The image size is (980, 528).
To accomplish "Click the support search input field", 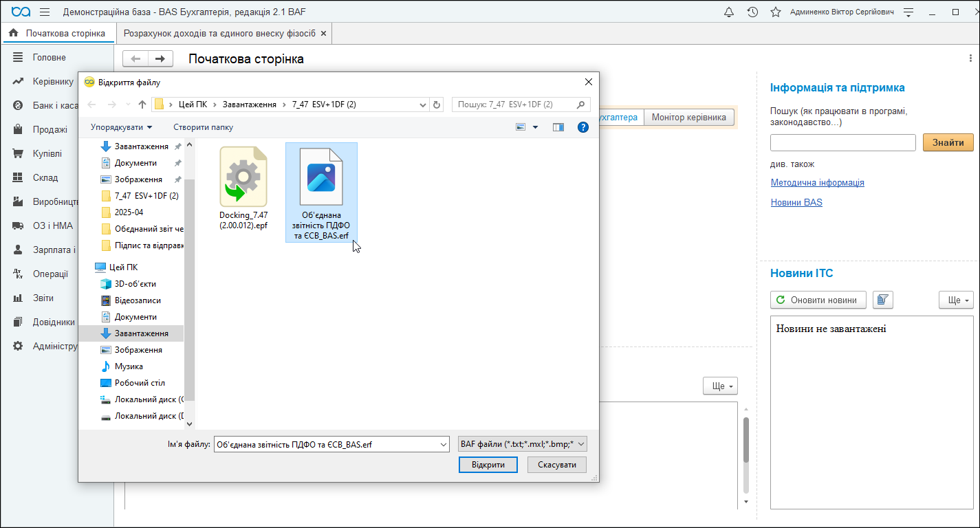I will (x=842, y=142).
